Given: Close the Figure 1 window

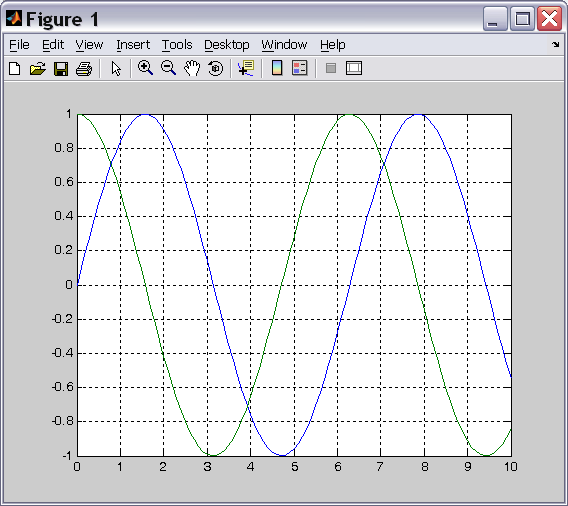Looking at the screenshot, I should click(550, 19).
